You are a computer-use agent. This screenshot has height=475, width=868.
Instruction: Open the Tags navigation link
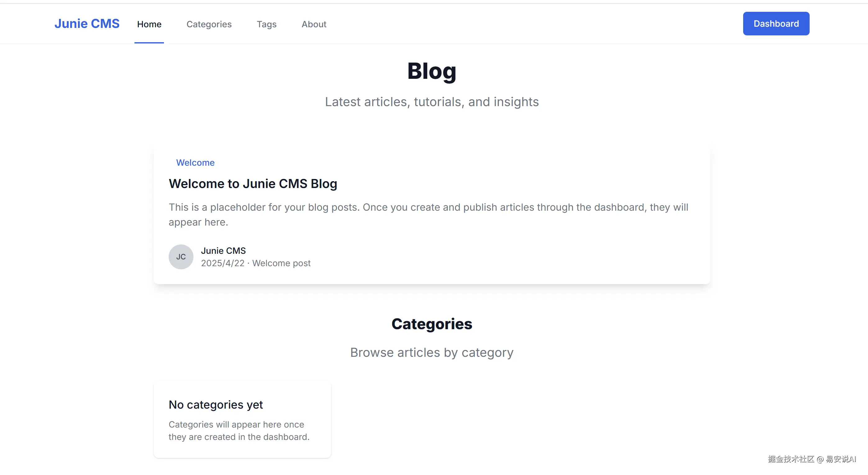266,24
